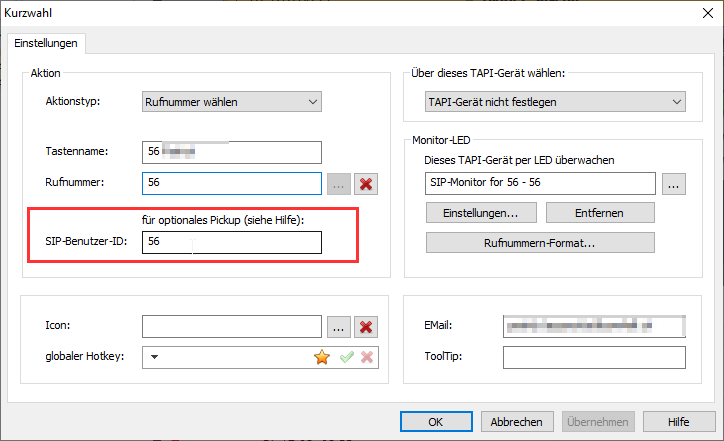Click green checkmark in hotkey field
724x441 pixels.
coord(346,358)
